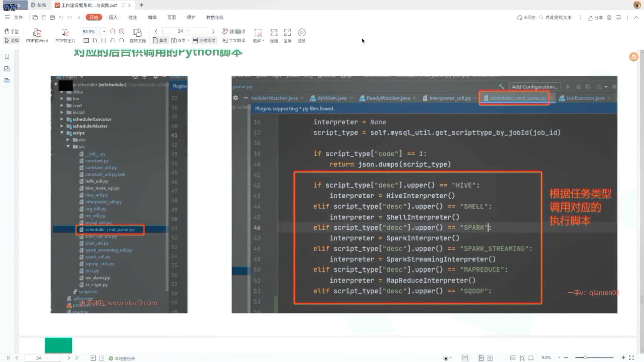Click the print icon in quick toolbar

click(x=52, y=17)
